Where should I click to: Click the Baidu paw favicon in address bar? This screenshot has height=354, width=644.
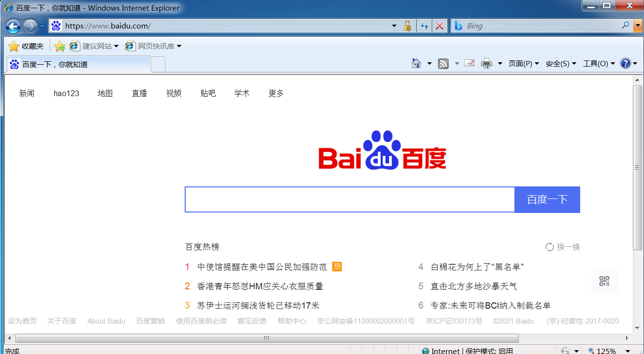[x=57, y=26]
